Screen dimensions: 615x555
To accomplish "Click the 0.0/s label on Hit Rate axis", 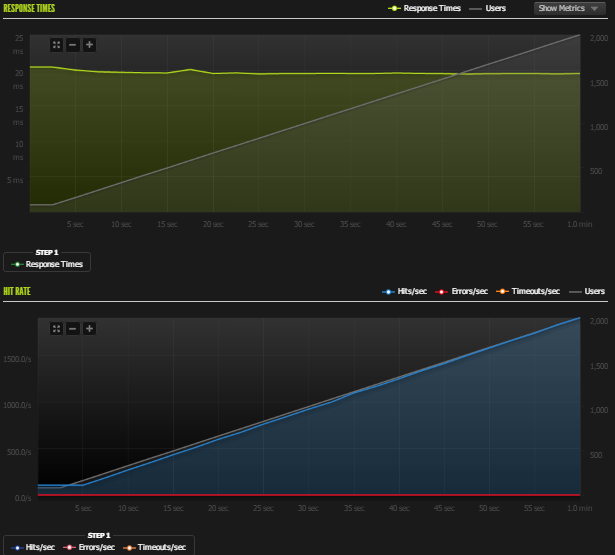I will click(23, 498).
